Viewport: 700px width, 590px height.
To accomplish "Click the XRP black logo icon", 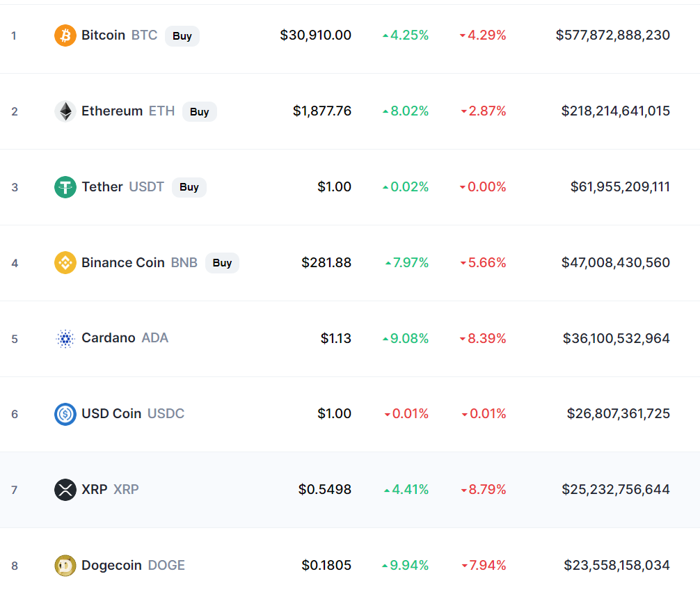I will [65, 490].
